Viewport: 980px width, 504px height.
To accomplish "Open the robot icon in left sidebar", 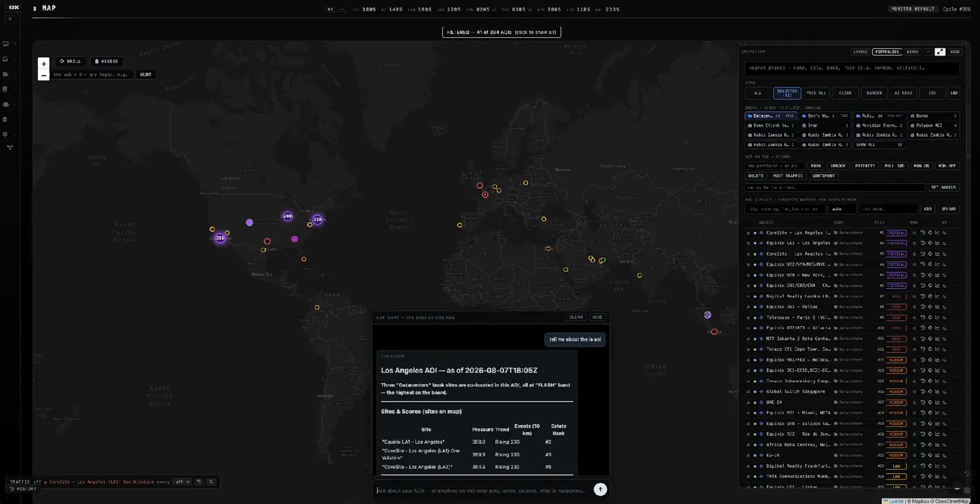I will coord(6,104).
